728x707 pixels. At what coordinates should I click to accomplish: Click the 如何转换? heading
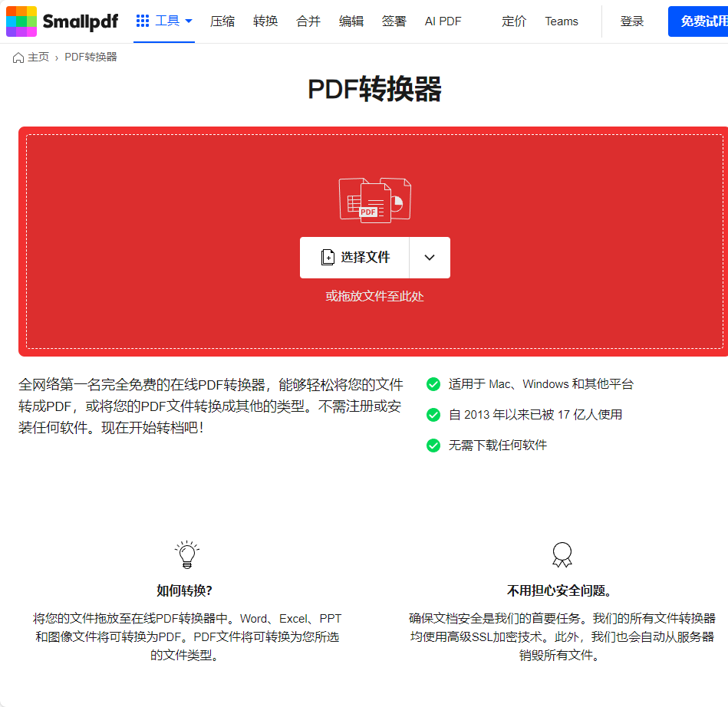pos(184,590)
